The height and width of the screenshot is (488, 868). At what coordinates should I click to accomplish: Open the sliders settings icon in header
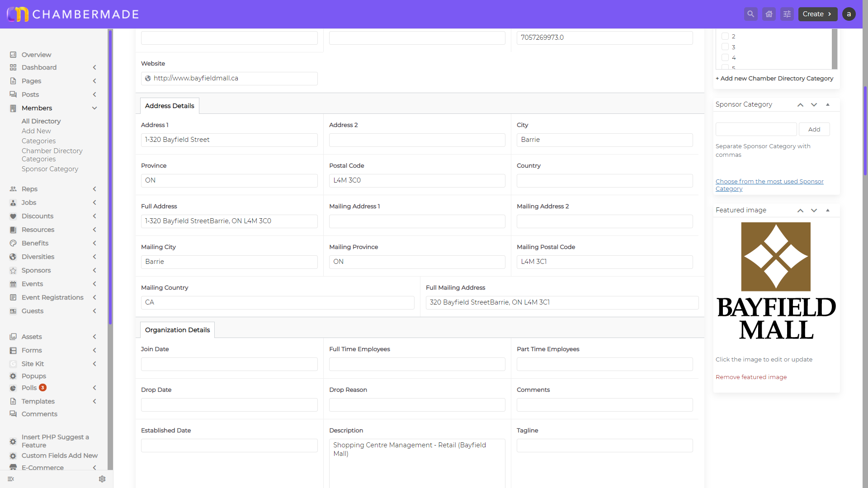[787, 14]
